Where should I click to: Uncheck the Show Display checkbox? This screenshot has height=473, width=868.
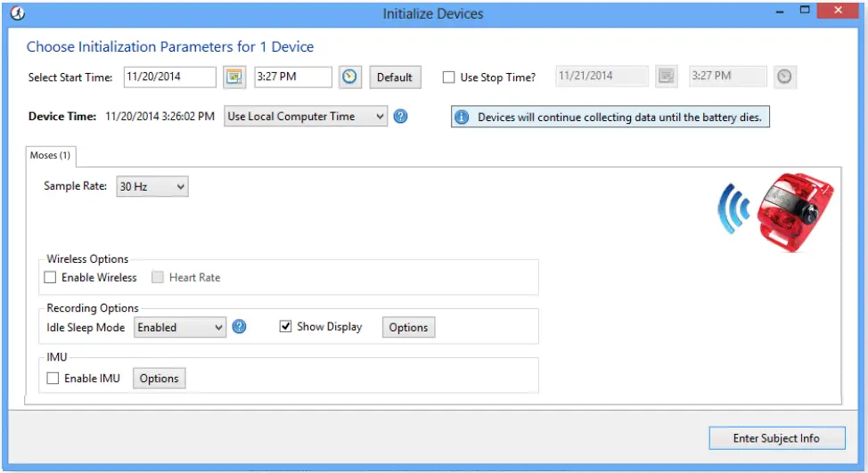(x=286, y=326)
